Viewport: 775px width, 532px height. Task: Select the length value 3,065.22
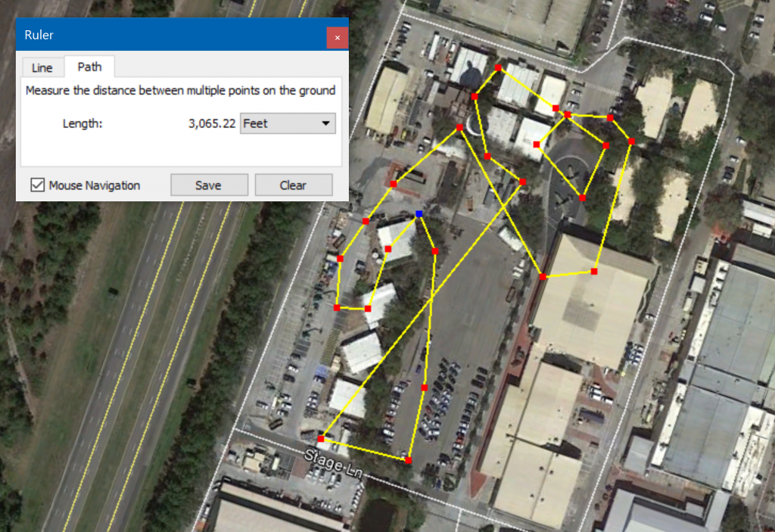[x=212, y=123]
